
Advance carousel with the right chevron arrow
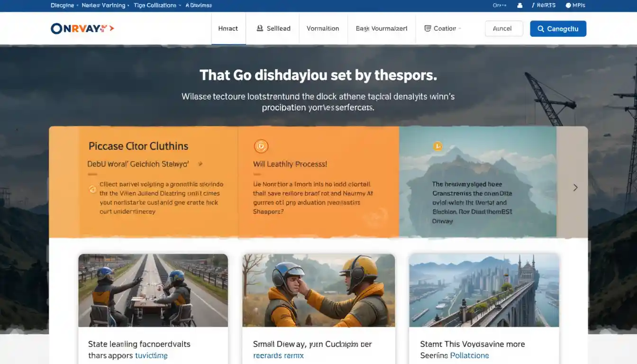575,188
